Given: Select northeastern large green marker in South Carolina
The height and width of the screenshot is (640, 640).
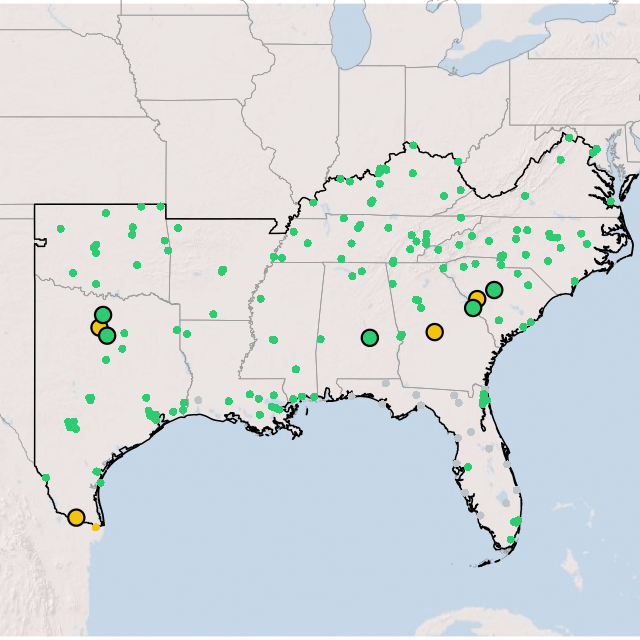Looking at the screenshot, I should tap(494, 290).
